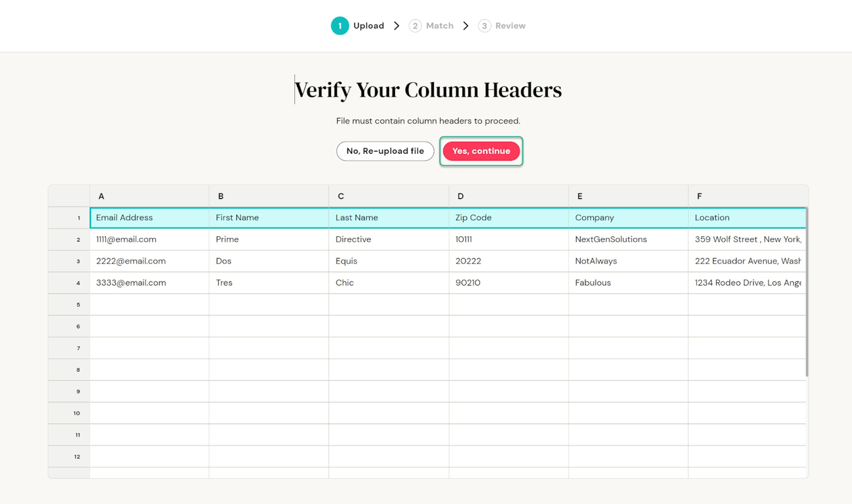852x504 pixels.
Task: Click row number 4 header
Action: 69,283
